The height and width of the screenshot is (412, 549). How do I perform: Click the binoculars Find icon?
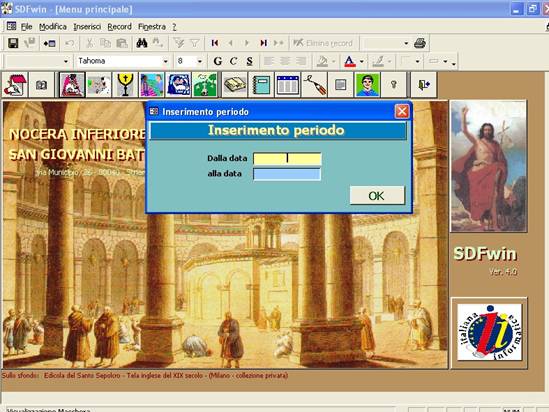coord(141,43)
